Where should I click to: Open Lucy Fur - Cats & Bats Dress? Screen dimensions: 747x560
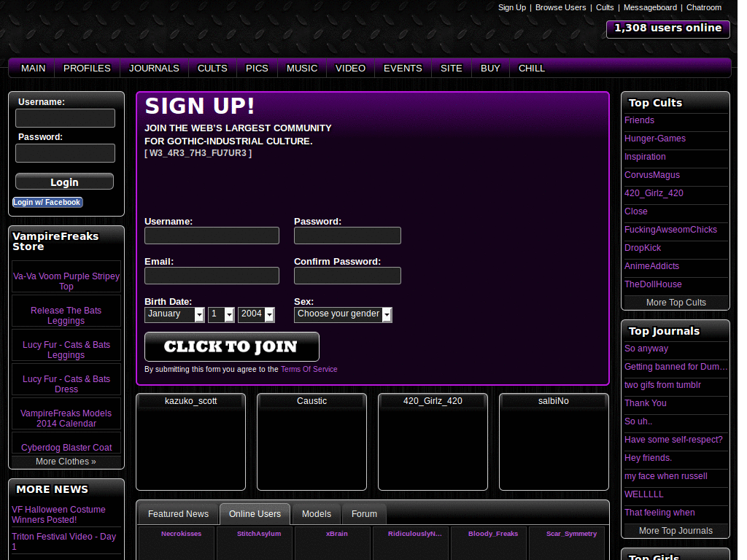(66, 384)
